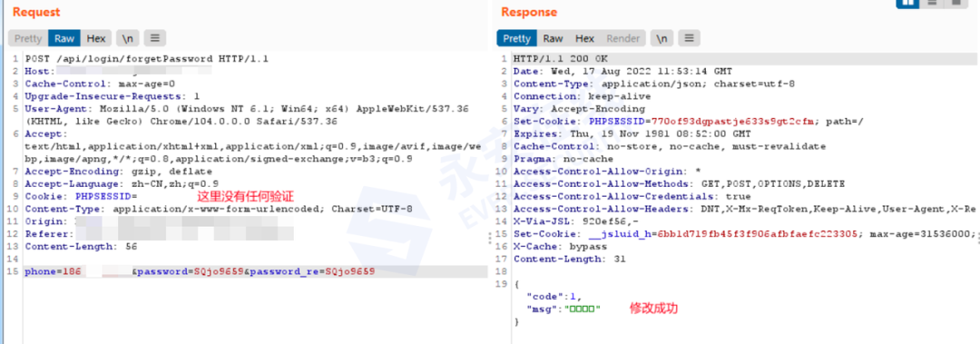Select the top-bottom stacked layout icon
This screenshot has height=344, width=980.
pyautogui.click(x=931, y=3)
